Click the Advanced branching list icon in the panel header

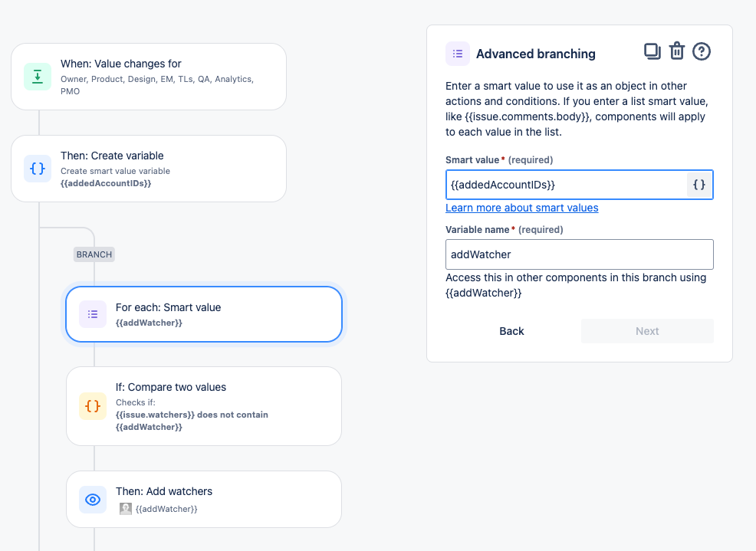(458, 54)
